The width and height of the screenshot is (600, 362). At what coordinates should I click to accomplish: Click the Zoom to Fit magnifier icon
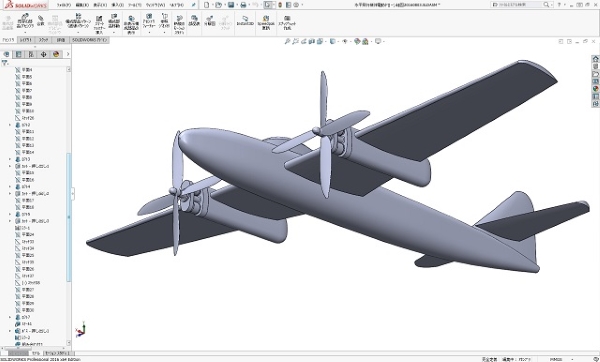pos(287,41)
